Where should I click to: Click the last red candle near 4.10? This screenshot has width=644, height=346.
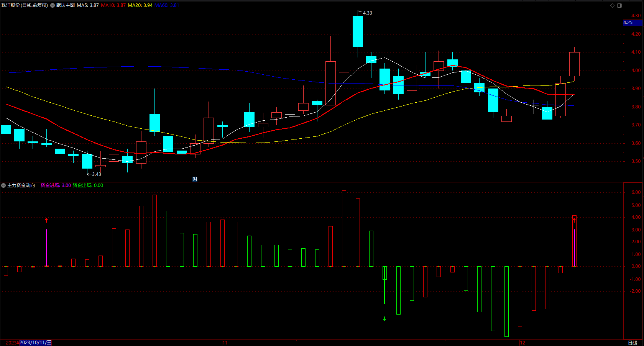tap(574, 64)
